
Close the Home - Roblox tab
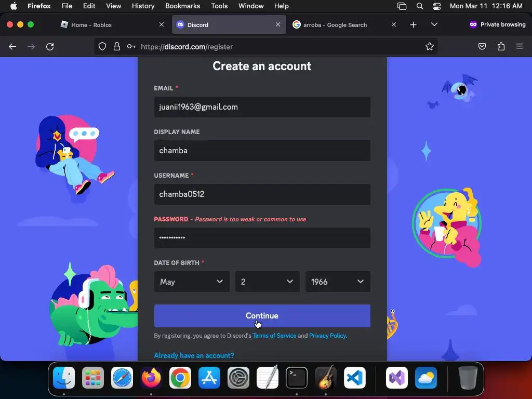pos(162,24)
